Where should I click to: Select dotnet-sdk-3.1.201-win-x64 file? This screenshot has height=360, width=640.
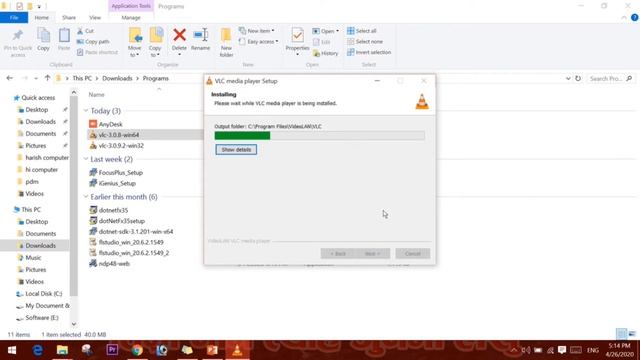[131, 231]
